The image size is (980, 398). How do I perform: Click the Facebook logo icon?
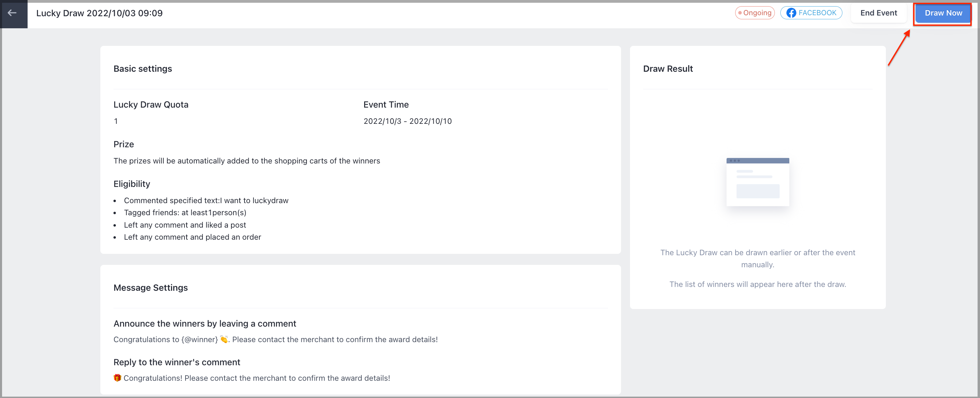pyautogui.click(x=791, y=13)
